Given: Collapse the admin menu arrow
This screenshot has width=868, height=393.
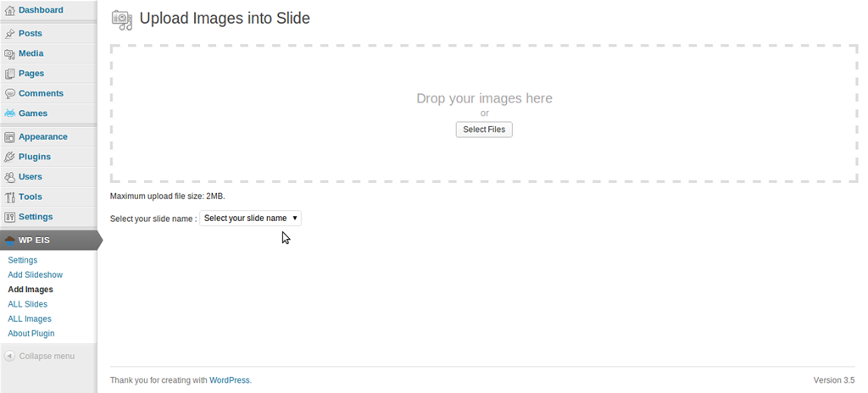Looking at the screenshot, I should tap(9, 356).
